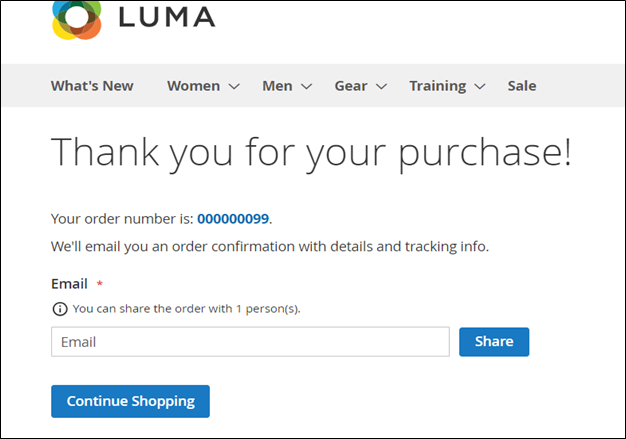Open the Training category menu
626x439 pixels.
(x=437, y=86)
